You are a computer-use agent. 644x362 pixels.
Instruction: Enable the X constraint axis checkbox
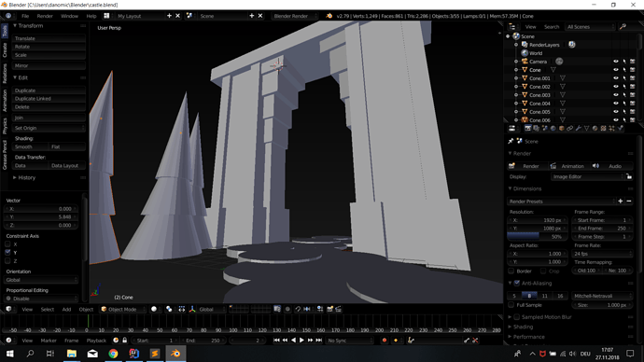pyautogui.click(x=7, y=244)
